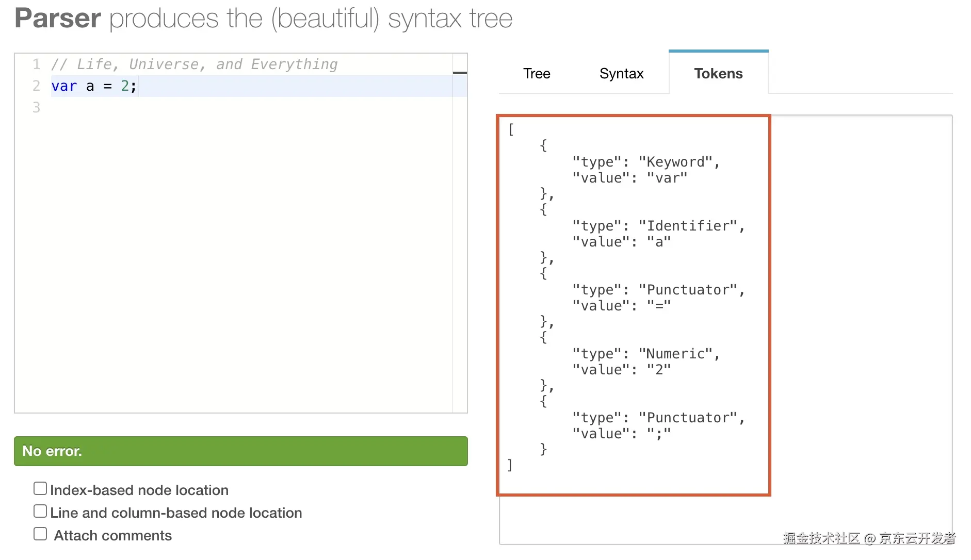Check the Attach comments option
This screenshot has width=971, height=560.
click(x=40, y=534)
